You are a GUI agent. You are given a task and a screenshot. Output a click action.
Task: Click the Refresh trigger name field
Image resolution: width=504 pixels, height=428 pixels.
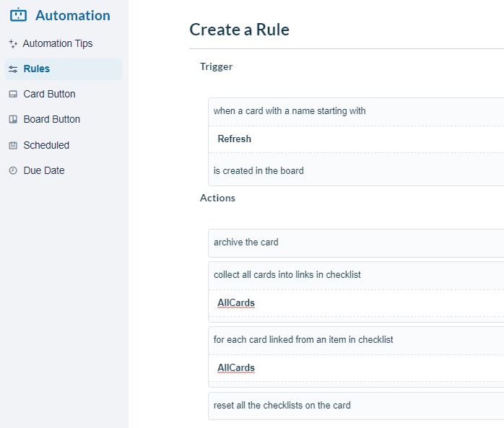pyautogui.click(x=357, y=139)
